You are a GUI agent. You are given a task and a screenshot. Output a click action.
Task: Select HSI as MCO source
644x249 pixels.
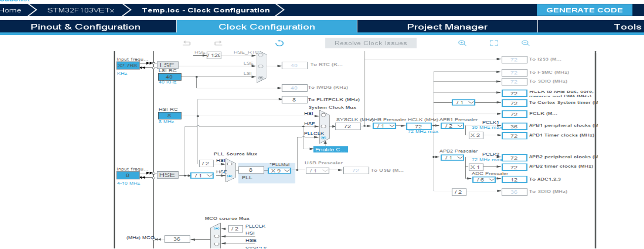coord(217,236)
